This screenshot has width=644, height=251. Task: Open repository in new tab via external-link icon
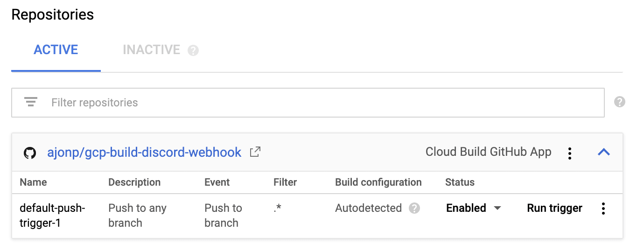pos(255,152)
